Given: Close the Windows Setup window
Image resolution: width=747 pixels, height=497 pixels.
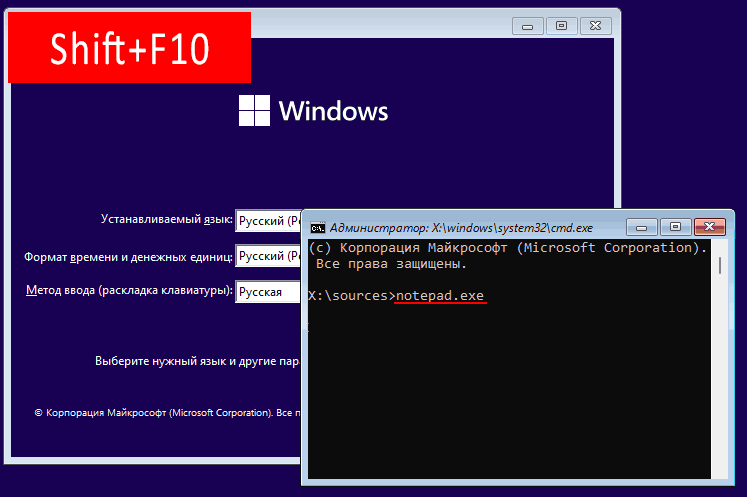Looking at the screenshot, I should (596, 26).
